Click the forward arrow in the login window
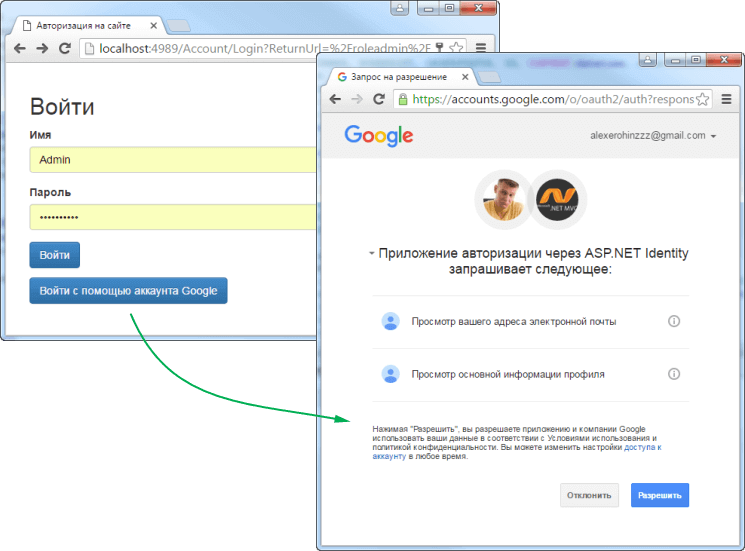The image size is (745, 551). coord(42,48)
